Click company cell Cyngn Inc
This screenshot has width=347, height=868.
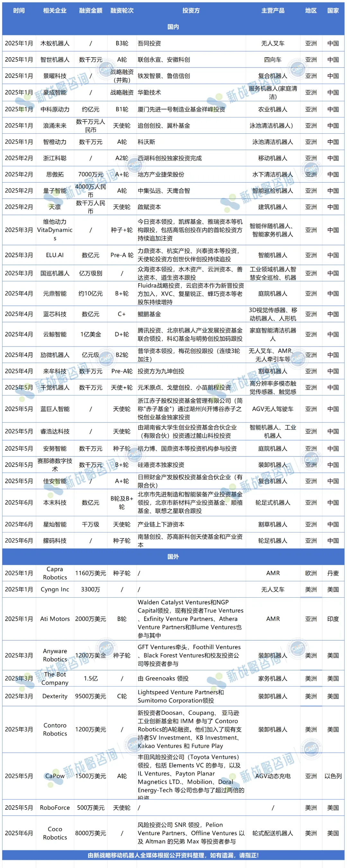coord(55,589)
